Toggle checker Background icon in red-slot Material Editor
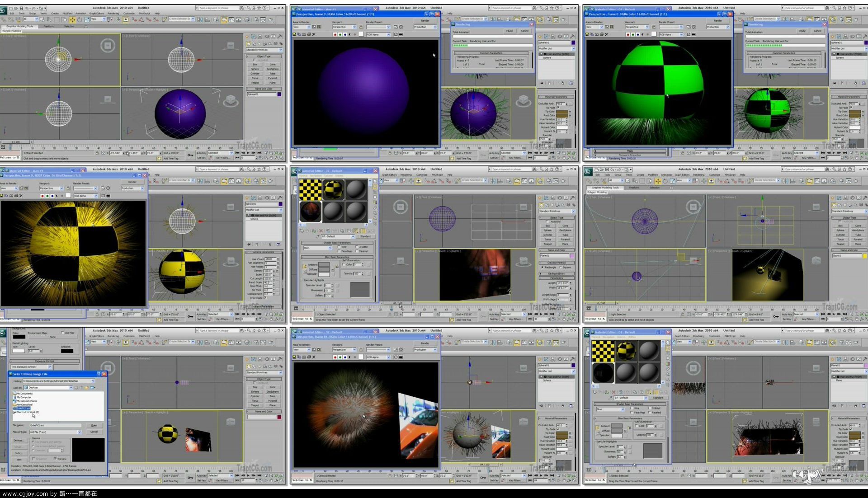The image size is (868, 498). pos(375,192)
